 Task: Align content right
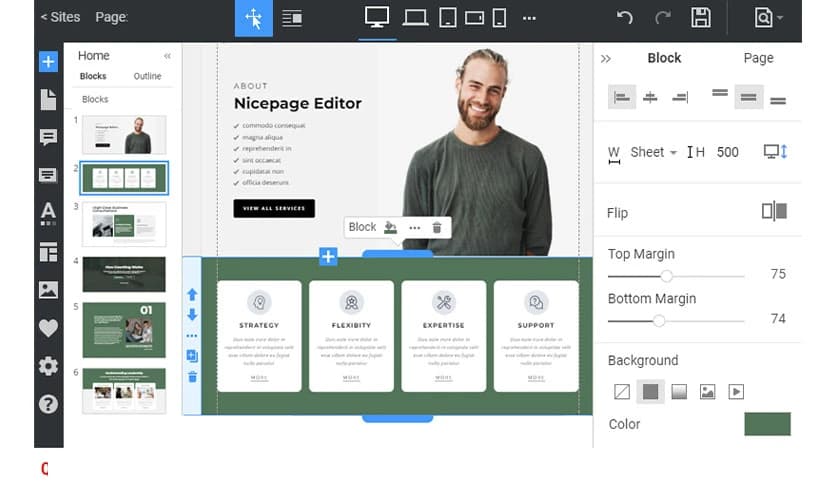pos(680,97)
